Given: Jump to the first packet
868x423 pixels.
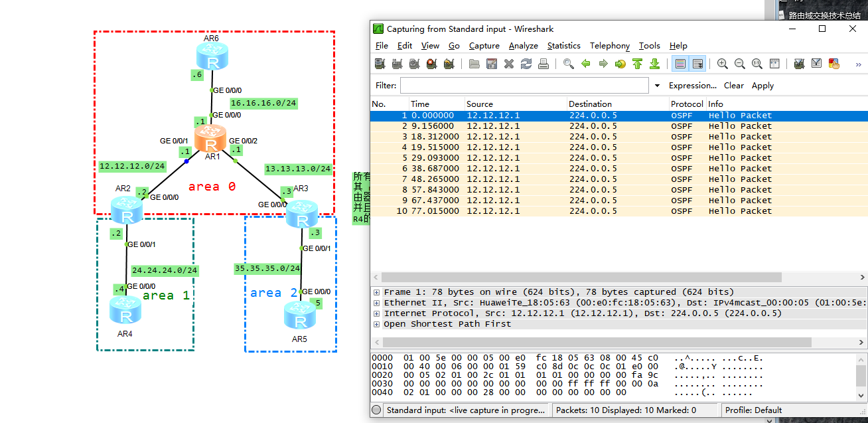Looking at the screenshot, I should click(x=636, y=64).
